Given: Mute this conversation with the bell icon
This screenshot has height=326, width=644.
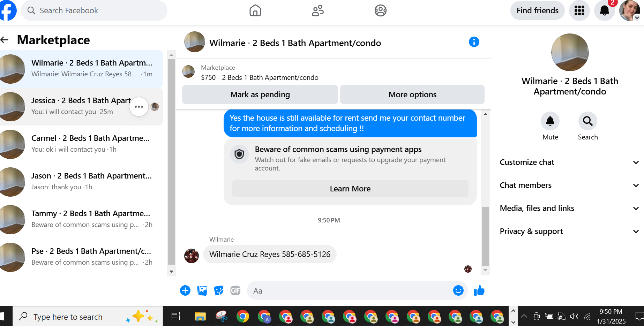Looking at the screenshot, I should pyautogui.click(x=550, y=121).
